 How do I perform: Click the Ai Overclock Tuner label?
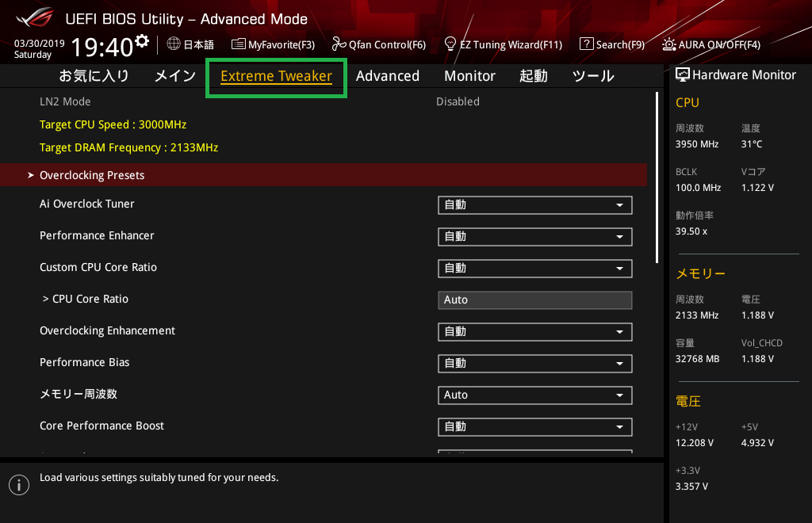click(87, 204)
